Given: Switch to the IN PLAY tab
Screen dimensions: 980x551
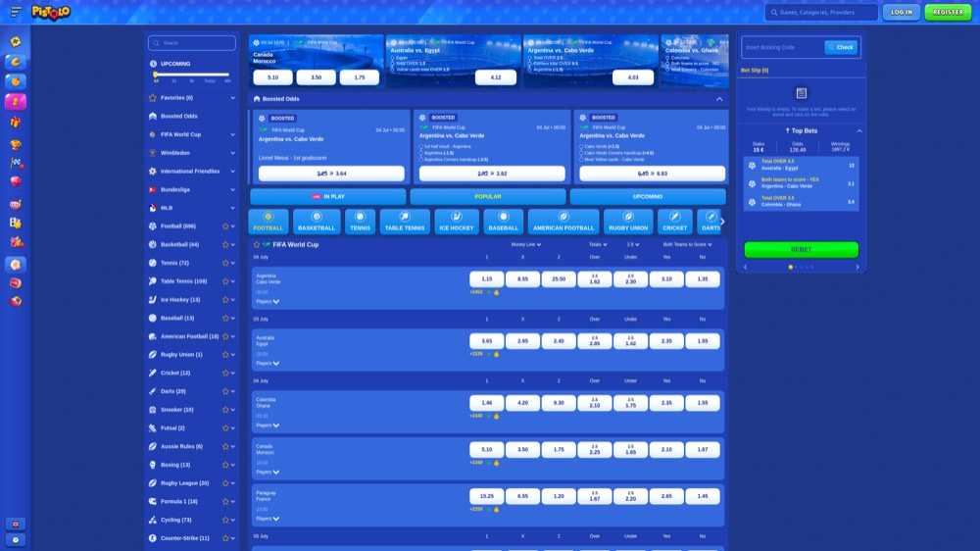Looking at the screenshot, I should point(328,196).
